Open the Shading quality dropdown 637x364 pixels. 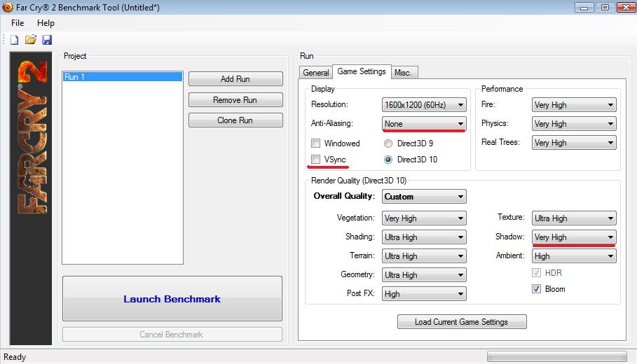(424, 237)
